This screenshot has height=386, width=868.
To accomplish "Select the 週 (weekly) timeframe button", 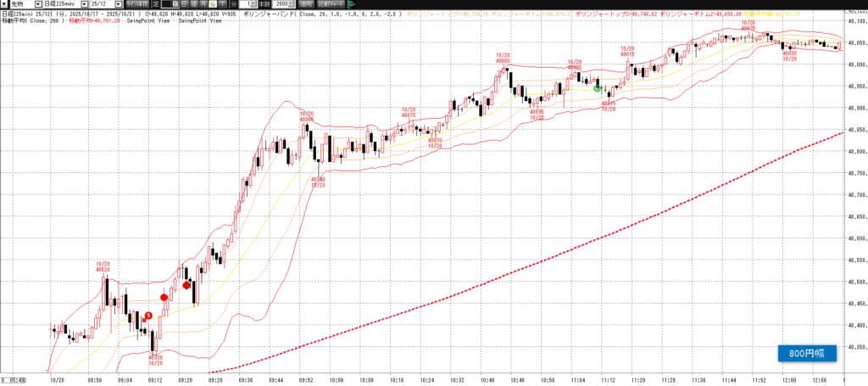I will 194,4.
